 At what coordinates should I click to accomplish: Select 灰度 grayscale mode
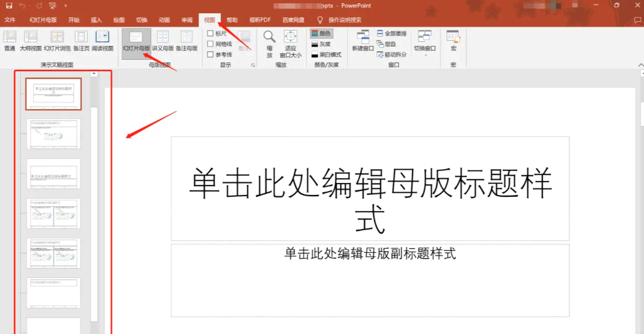pyautogui.click(x=321, y=44)
